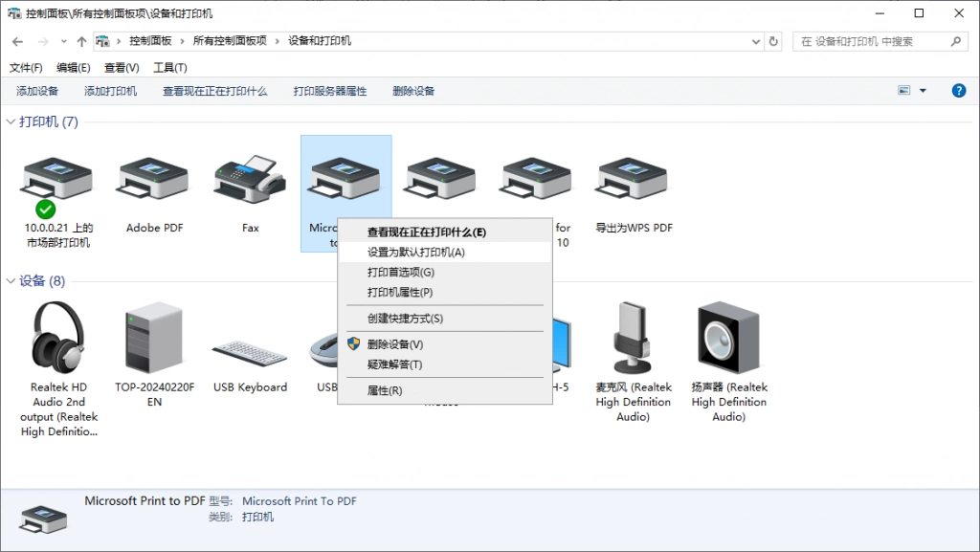The width and height of the screenshot is (980, 552).
Task: Select the 导出为WPS PDF printer icon
Action: tap(633, 179)
